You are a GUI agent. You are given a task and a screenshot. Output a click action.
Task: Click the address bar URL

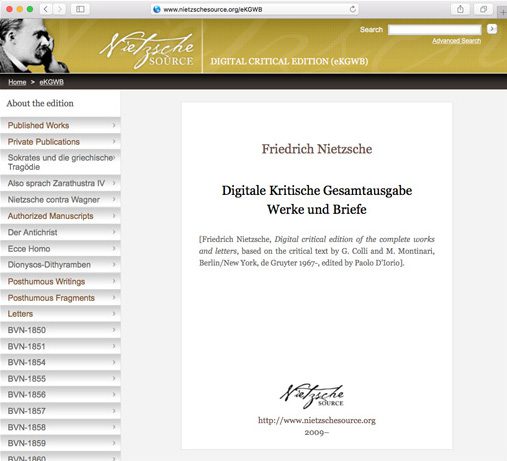click(213, 9)
